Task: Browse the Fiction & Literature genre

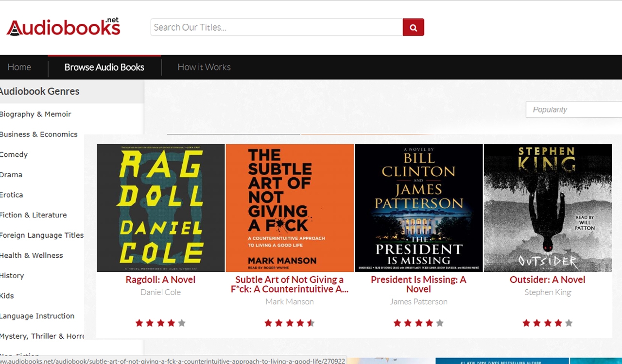Action: click(34, 215)
